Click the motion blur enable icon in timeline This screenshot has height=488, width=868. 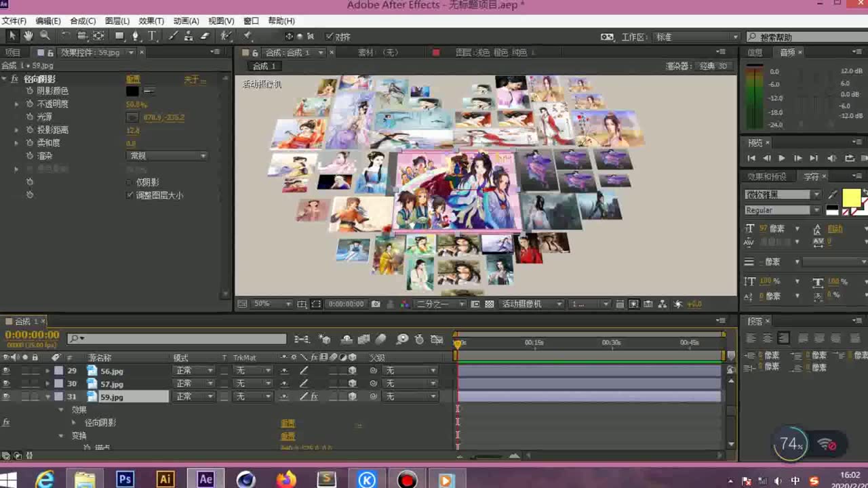pos(381,339)
